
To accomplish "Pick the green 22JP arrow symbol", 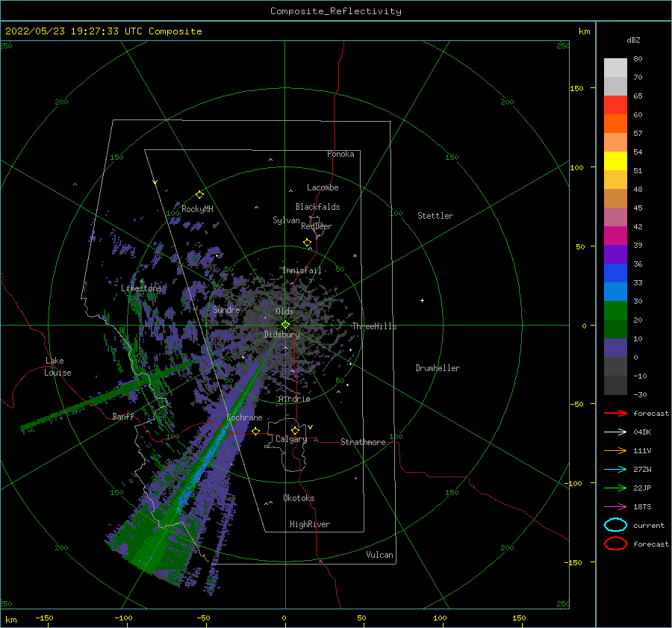I will coord(615,488).
